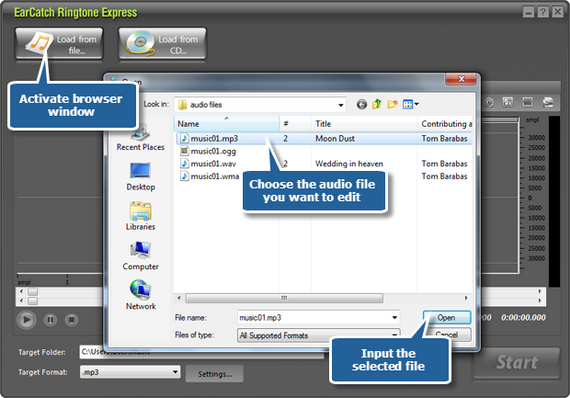Sort by the Title column header
This screenshot has height=398, width=570.
pos(364,124)
